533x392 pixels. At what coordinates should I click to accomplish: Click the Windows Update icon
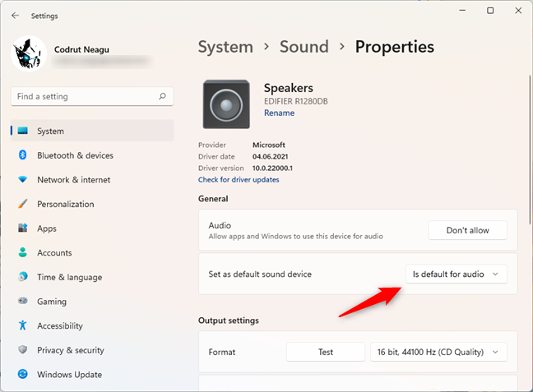pos(23,375)
